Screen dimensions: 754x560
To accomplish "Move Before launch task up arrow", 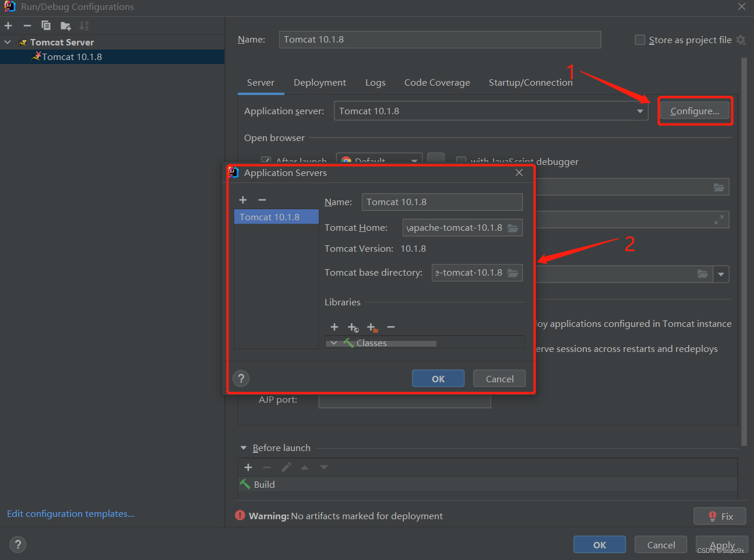I will 305,467.
